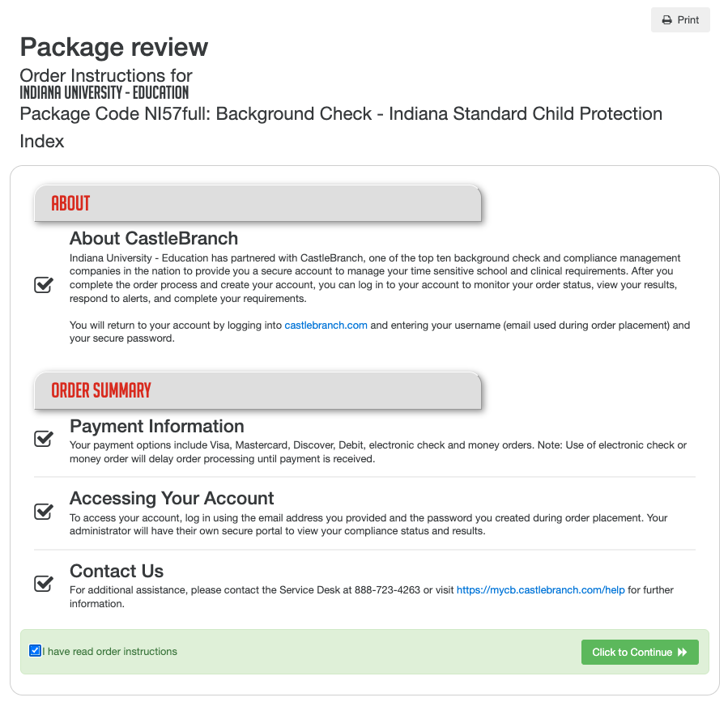
Task: Click the checkmark icon beside Accessing Your Account
Action: tap(43, 511)
